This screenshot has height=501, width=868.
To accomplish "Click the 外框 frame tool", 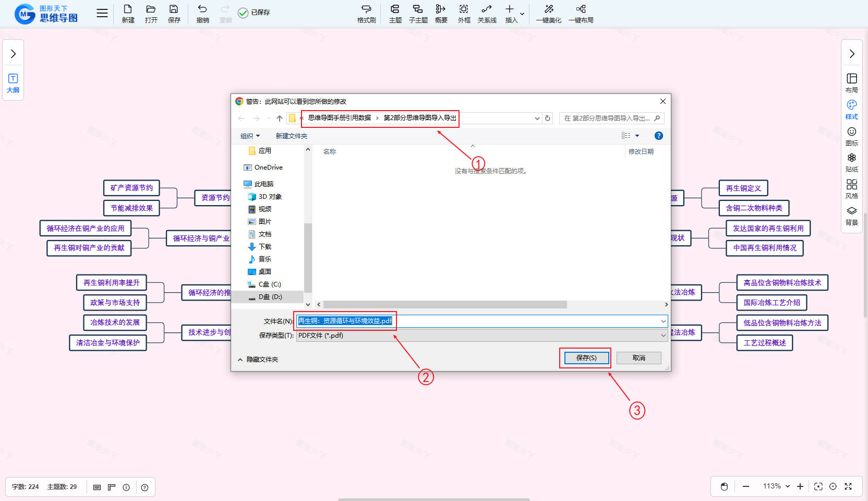I will tap(464, 9).
